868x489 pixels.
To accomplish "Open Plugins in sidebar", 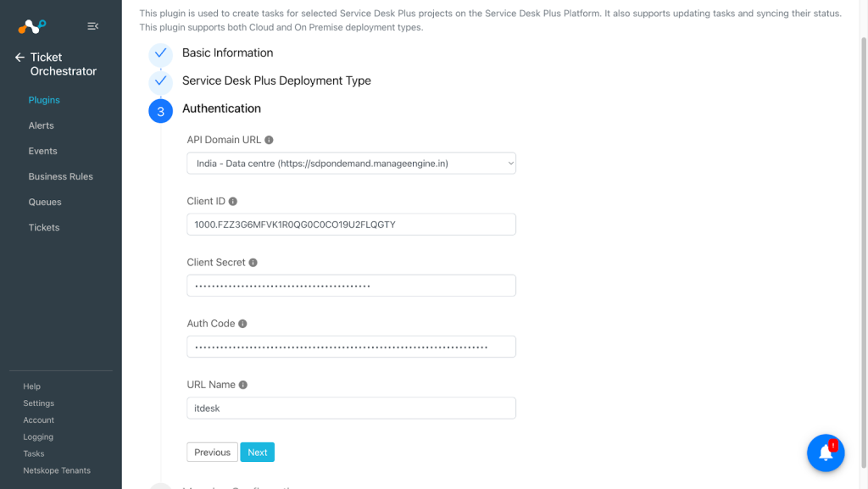I will (x=44, y=100).
